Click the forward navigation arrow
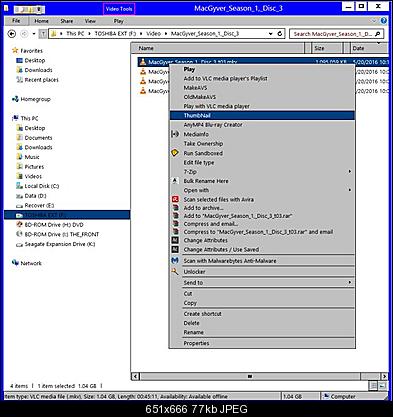The height and width of the screenshot is (417, 393). (24, 34)
